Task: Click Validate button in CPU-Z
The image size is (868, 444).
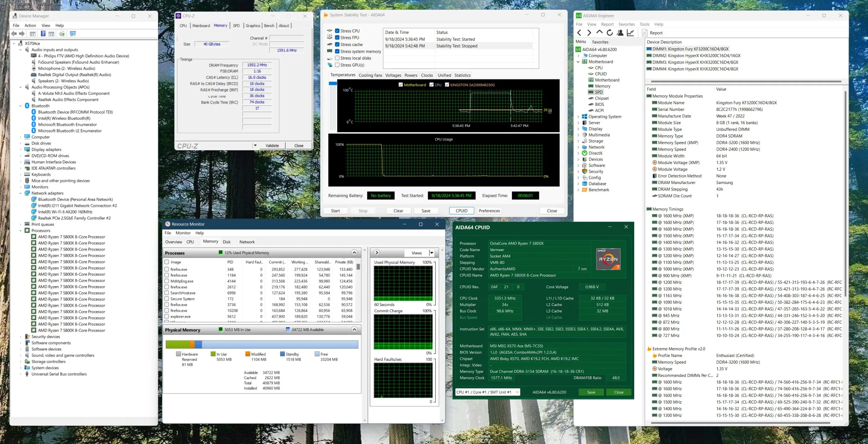Action: pos(272,146)
